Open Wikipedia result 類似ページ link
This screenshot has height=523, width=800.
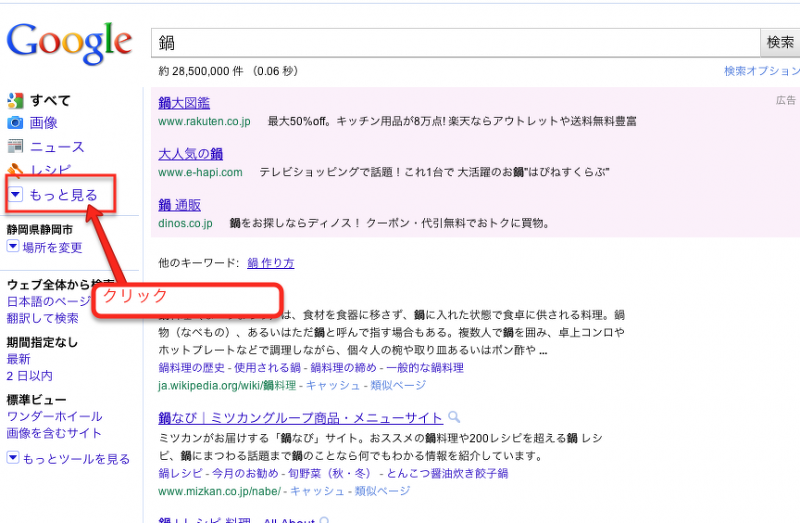point(397,385)
